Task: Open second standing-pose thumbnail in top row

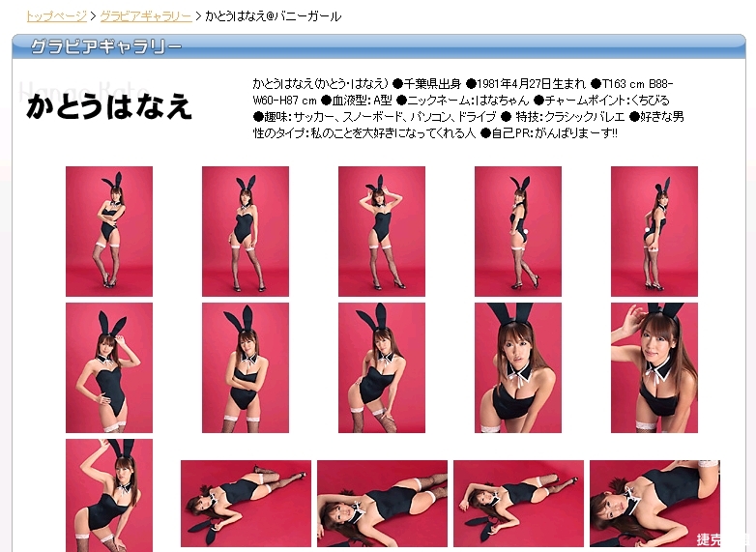Action: (x=246, y=231)
